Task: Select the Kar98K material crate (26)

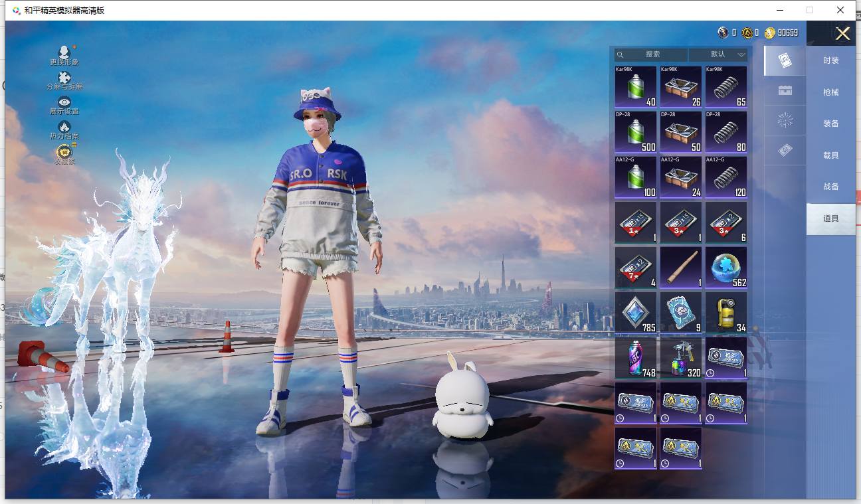Action: point(681,86)
